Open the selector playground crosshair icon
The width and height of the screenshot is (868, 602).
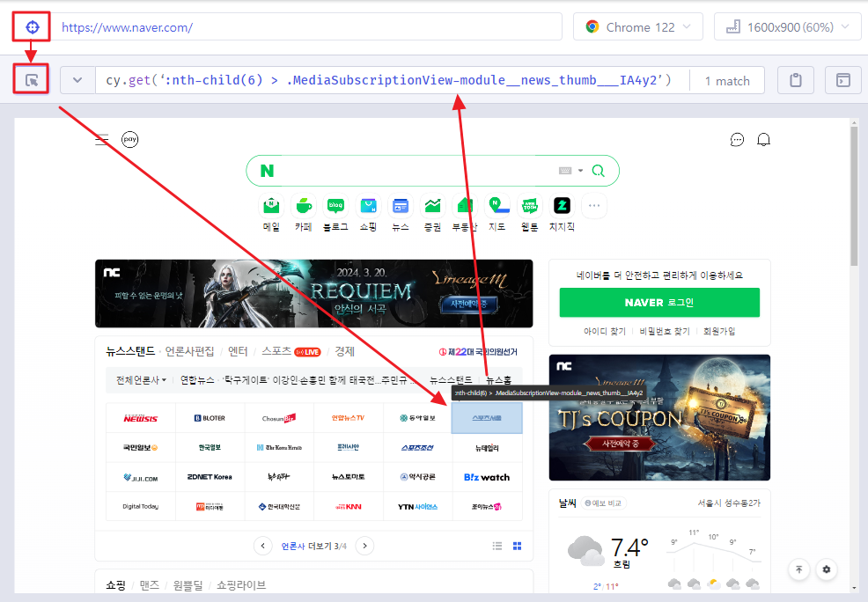[32, 27]
